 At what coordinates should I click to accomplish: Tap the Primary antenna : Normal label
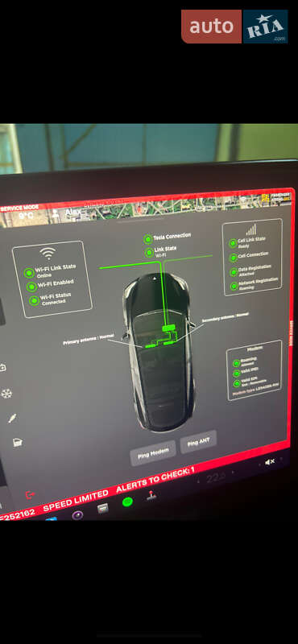click(89, 339)
